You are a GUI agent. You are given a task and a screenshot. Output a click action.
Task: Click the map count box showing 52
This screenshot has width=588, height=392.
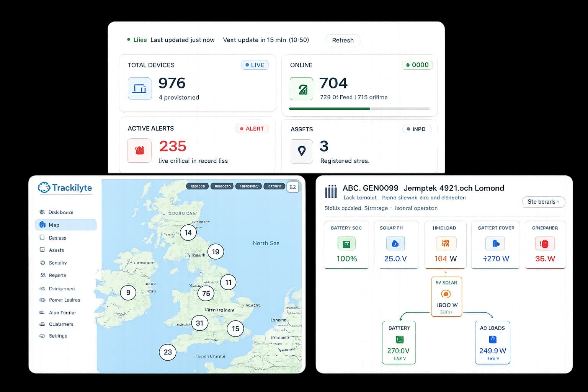(x=292, y=187)
